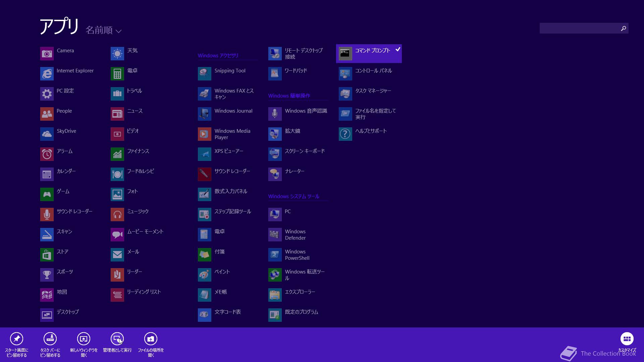
Task: Open 数式入力パネル label
Action: tap(231, 191)
